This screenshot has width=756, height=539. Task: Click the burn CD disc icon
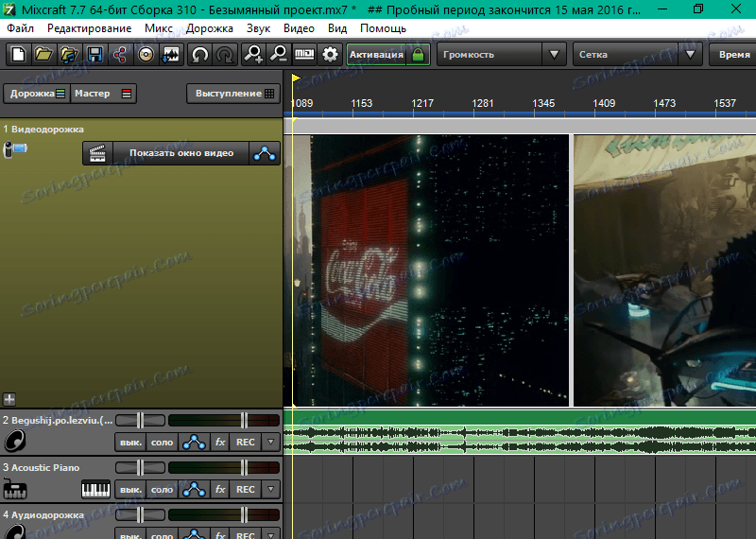pos(146,55)
